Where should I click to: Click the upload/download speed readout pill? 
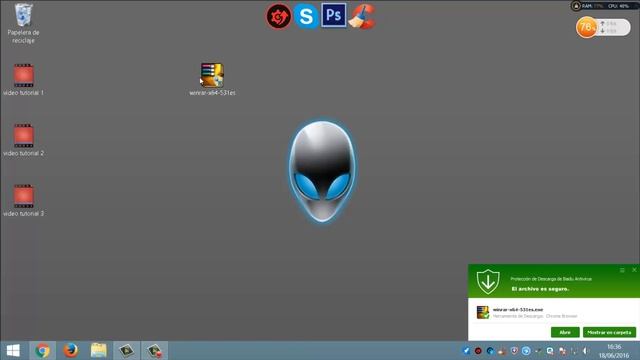(x=613, y=27)
